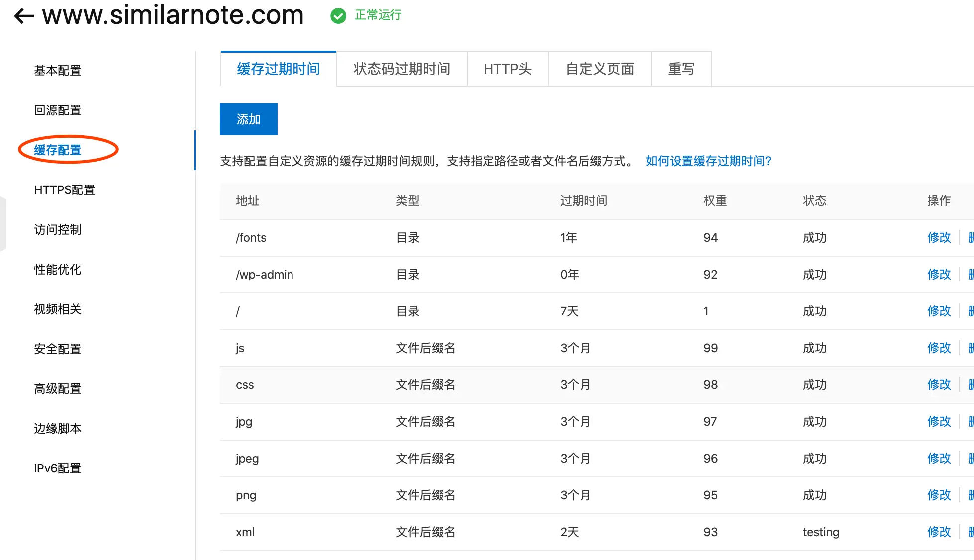Click 修改 for the /wp-admin row
Viewport: 974px width, 560px height.
click(939, 275)
